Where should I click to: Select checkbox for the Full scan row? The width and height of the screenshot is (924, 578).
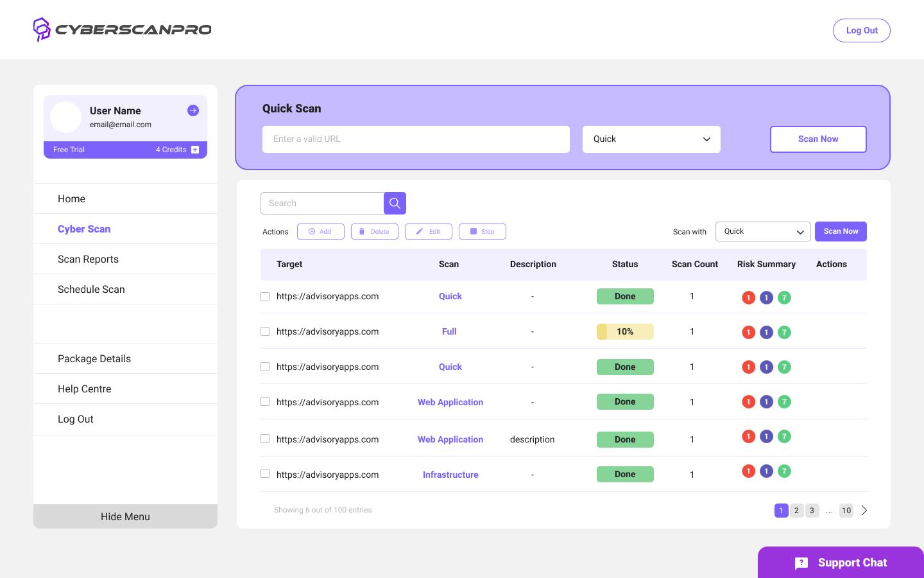pyautogui.click(x=265, y=331)
